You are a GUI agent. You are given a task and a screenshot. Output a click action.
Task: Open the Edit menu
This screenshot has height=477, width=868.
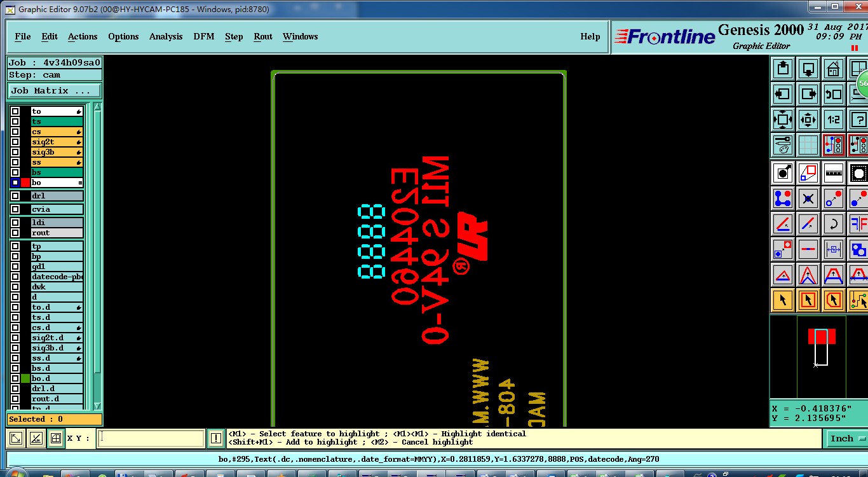[50, 36]
